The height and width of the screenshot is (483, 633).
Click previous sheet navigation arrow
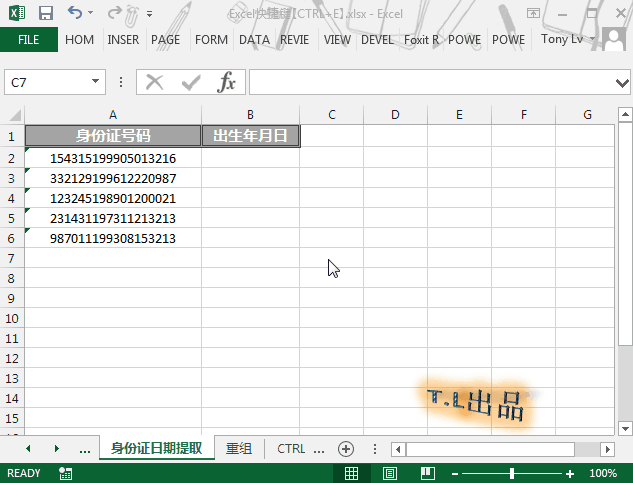pyautogui.click(x=28, y=448)
